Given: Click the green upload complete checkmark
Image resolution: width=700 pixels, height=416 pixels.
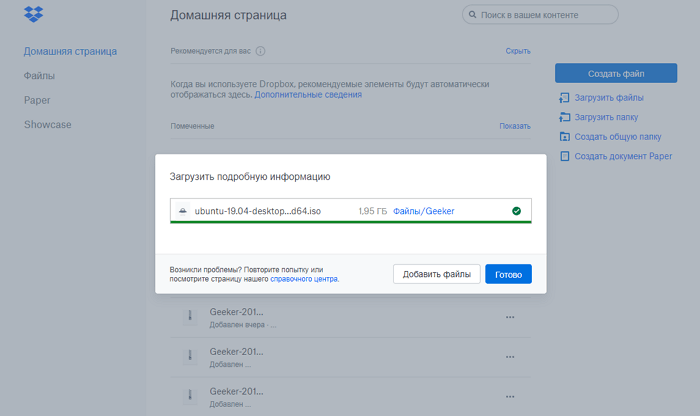Looking at the screenshot, I should 516,211.
